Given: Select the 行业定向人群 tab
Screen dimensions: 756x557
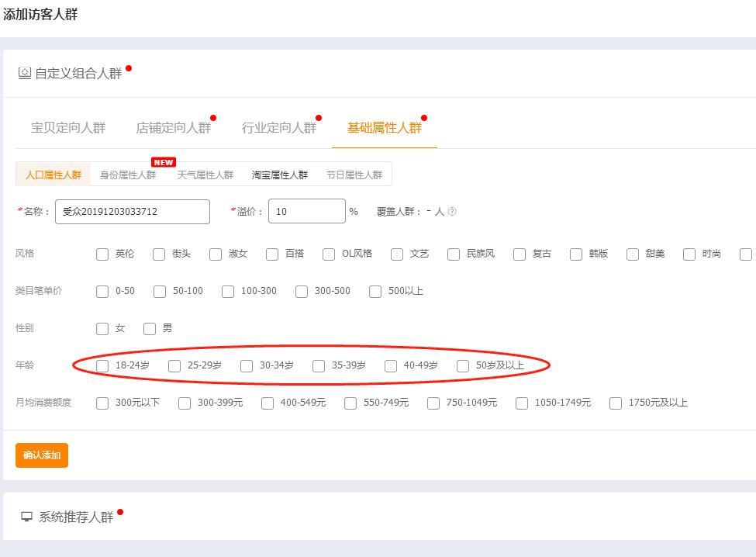Looking at the screenshot, I should 278,128.
